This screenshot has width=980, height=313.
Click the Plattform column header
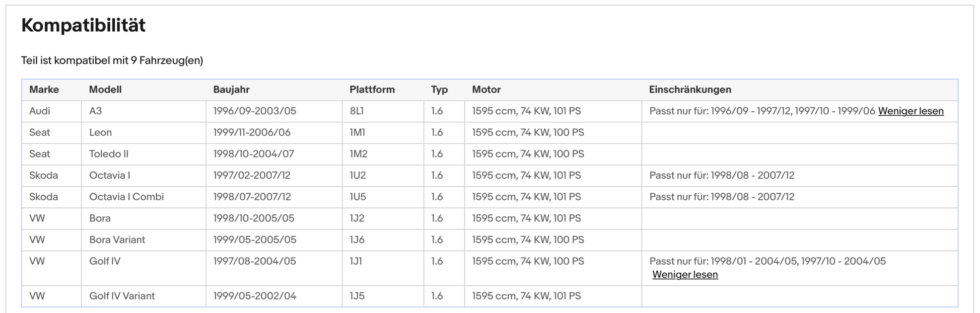(372, 90)
